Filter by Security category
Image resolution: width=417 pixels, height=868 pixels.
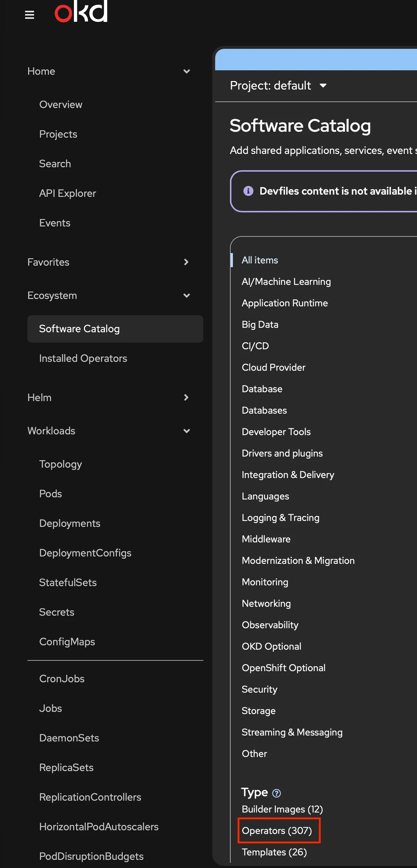point(259,689)
